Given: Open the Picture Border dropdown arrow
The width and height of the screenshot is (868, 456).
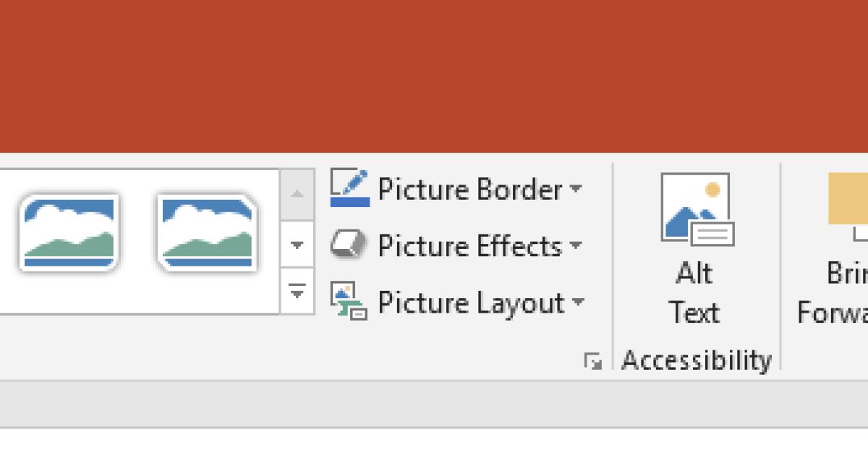Looking at the screenshot, I should (x=576, y=189).
